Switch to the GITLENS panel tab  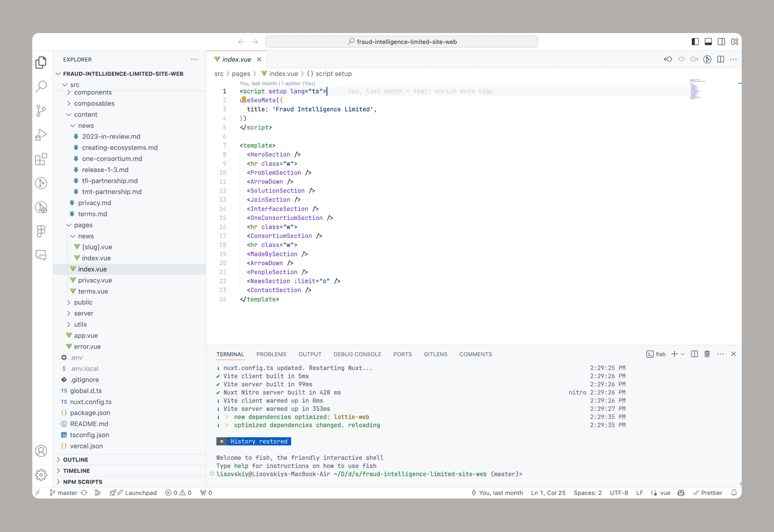point(435,354)
